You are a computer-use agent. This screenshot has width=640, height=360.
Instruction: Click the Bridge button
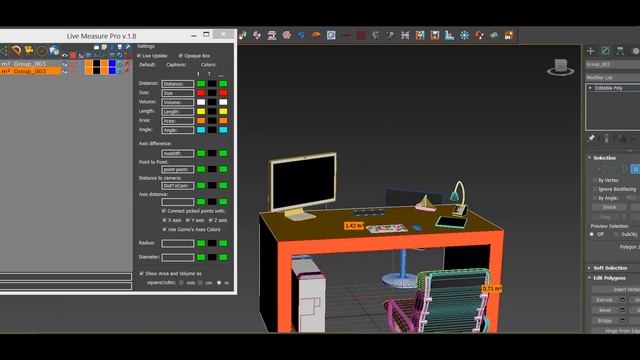pos(604,321)
